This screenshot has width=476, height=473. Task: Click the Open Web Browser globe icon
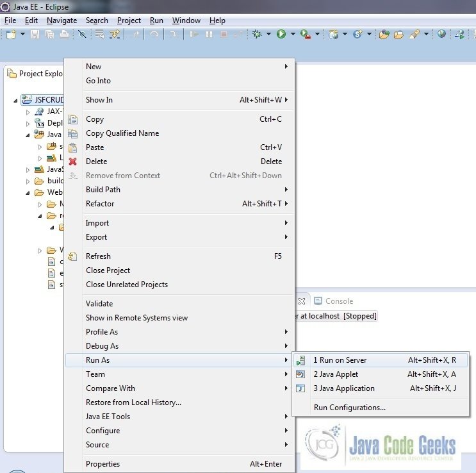[x=441, y=34]
